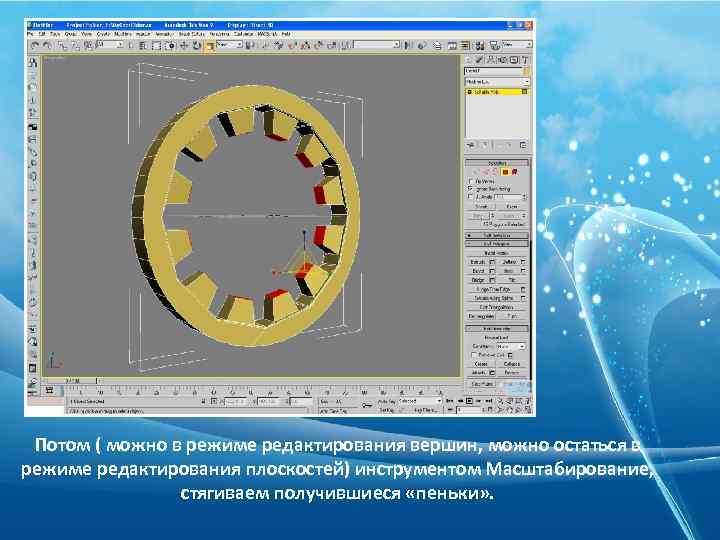Collapse the Edit Polygons rollout
The image size is (720, 540).
[x=496, y=244]
